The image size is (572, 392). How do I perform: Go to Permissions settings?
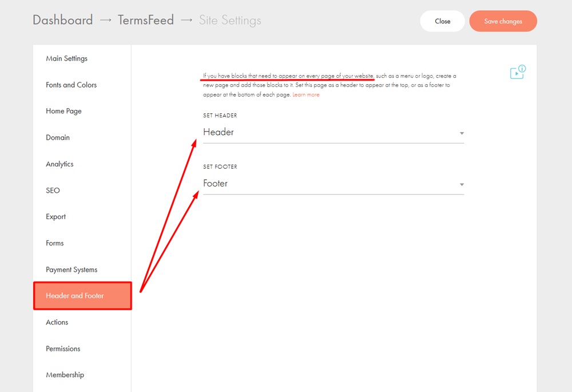coord(63,349)
